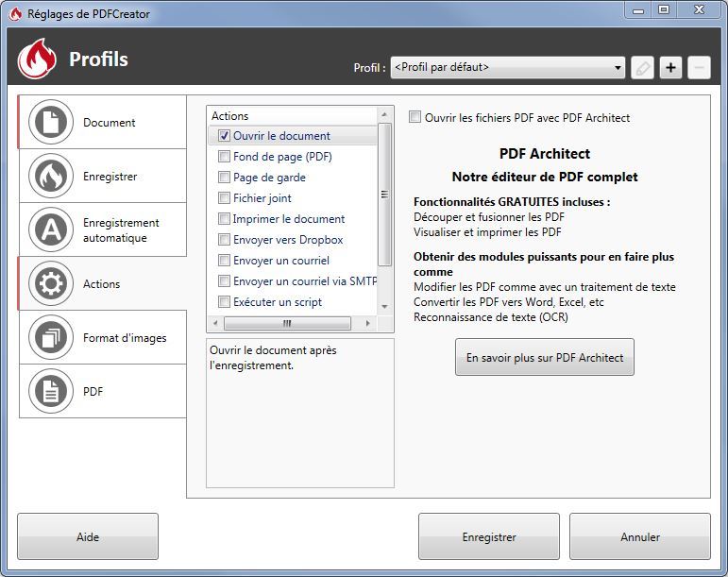Click the pencil rename profile icon

tap(643, 68)
